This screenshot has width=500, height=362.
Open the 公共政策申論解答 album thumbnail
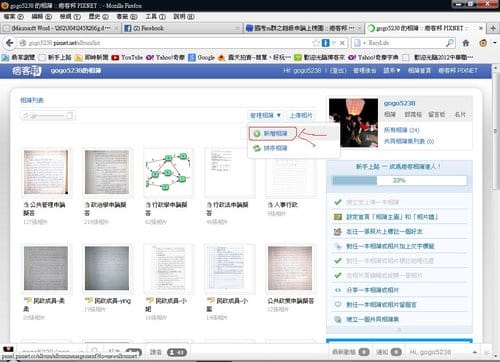290,269
